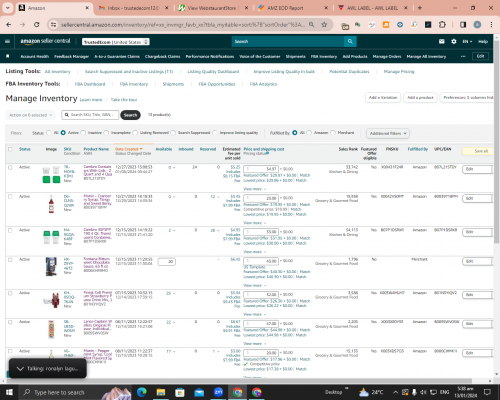The image size is (500, 400).
Task: Open the Chrome extensions puzzle icon
Action: [x=442, y=24]
